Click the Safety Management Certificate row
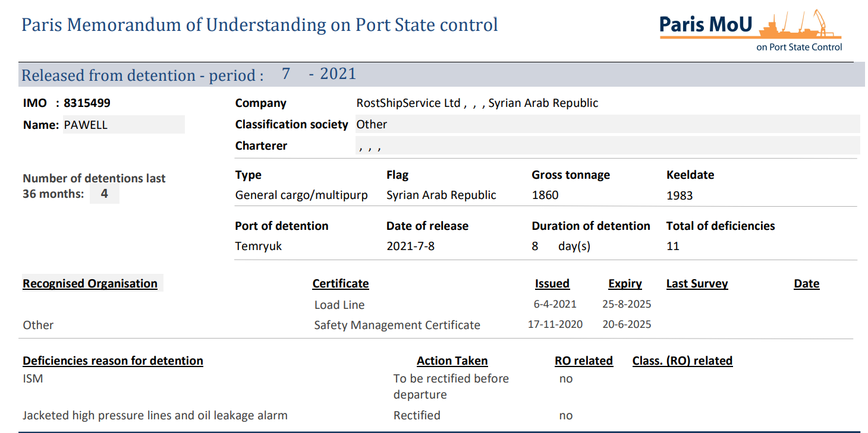 397,325
